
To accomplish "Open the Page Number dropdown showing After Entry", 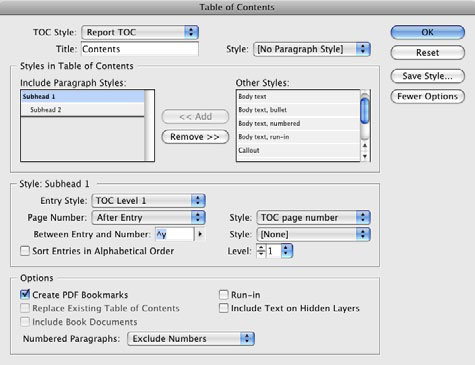I will coord(149,217).
